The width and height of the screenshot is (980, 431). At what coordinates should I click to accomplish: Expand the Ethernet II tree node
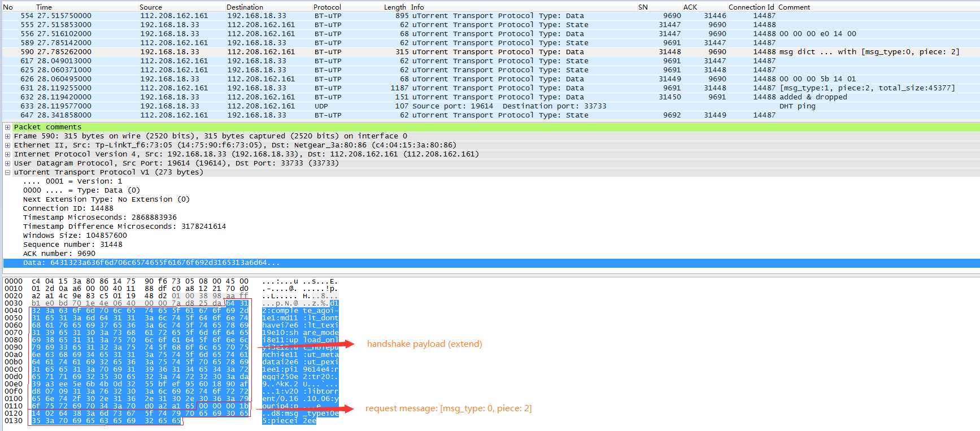click(x=7, y=145)
